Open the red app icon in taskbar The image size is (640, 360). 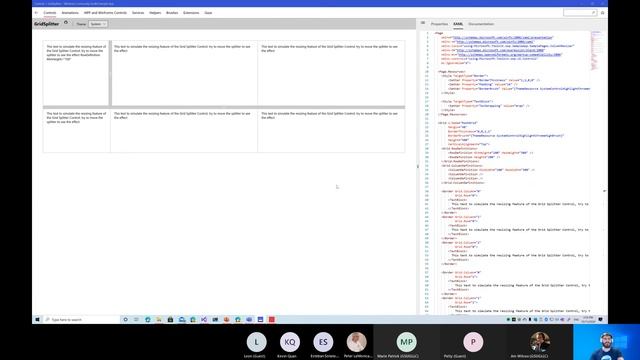point(271,320)
